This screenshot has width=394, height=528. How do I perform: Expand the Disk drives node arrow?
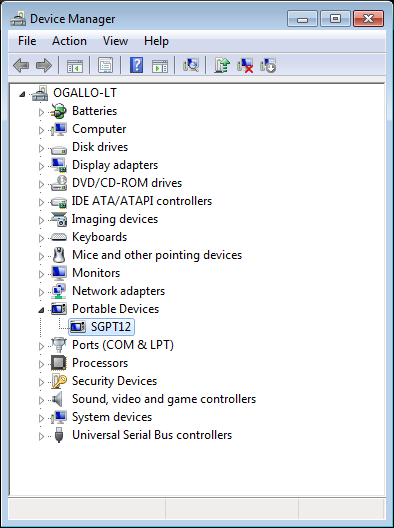pos(41,148)
